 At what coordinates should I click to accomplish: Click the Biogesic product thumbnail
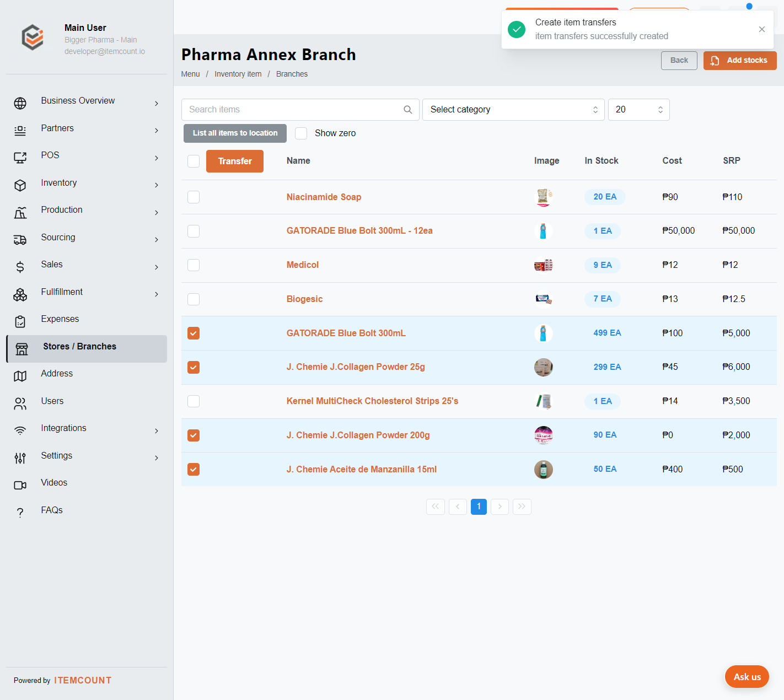(543, 299)
